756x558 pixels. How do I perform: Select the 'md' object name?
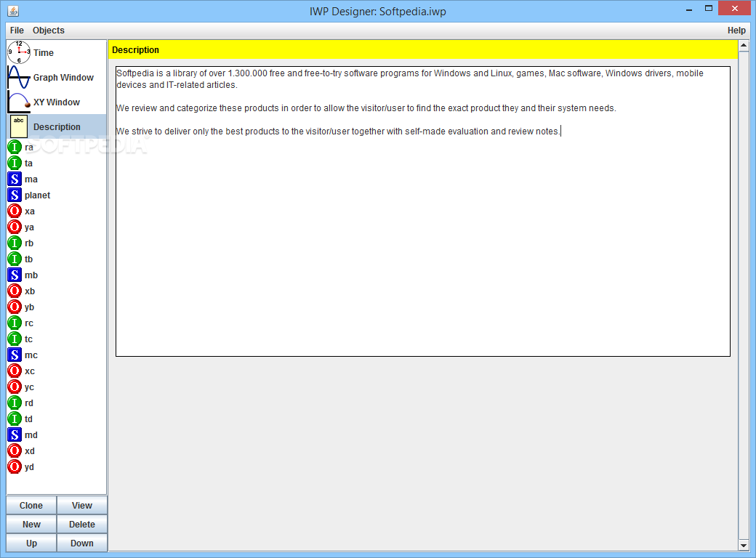pyautogui.click(x=31, y=435)
